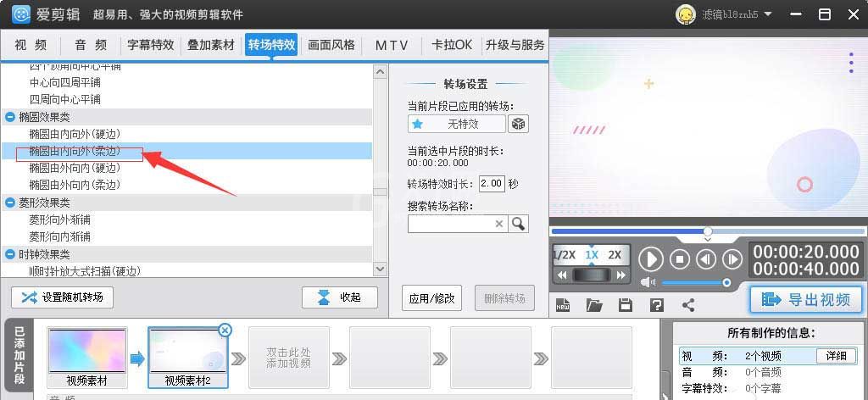Open the user avatar icon
Image resolution: width=868 pixels, height=400 pixels.
pyautogui.click(x=685, y=14)
